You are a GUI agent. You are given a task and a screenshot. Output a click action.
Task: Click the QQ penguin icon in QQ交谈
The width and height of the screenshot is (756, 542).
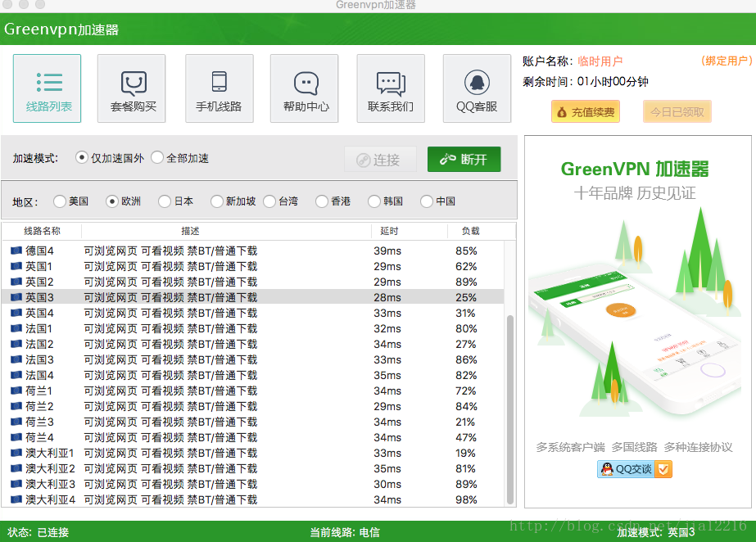[607, 469]
